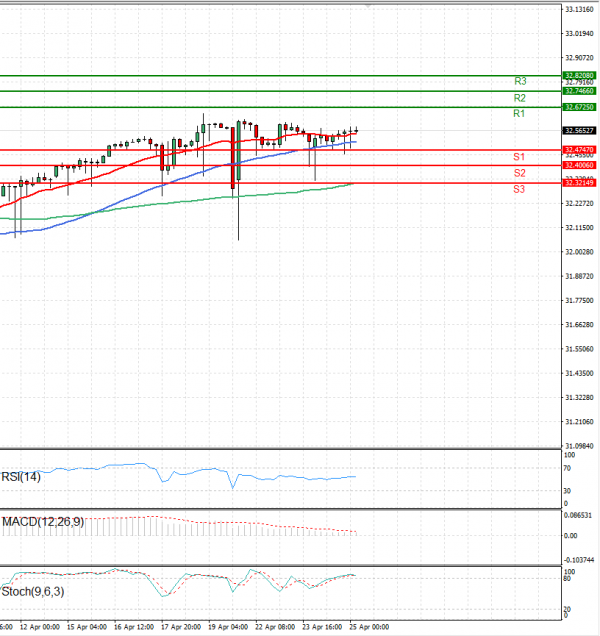
Task: Click the 33.13160 price axis value
Action: 579,9
